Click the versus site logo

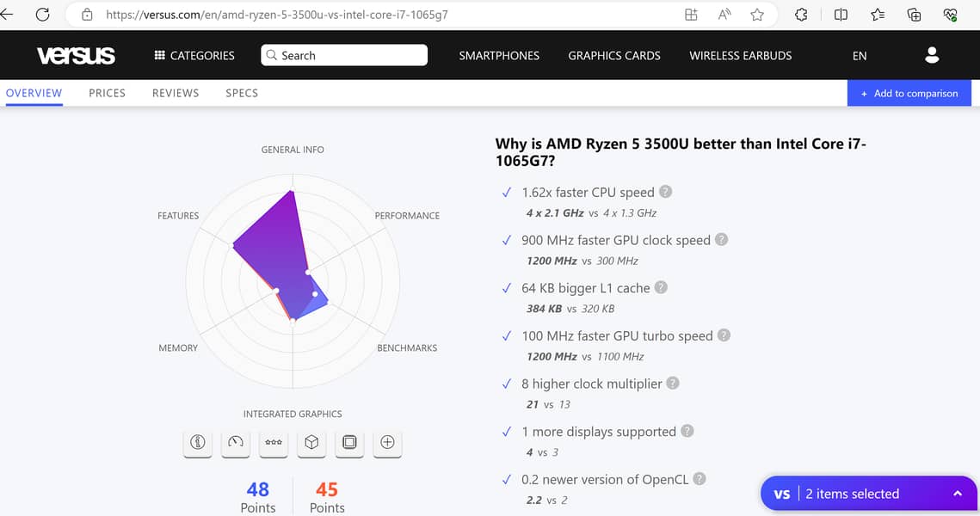76,55
